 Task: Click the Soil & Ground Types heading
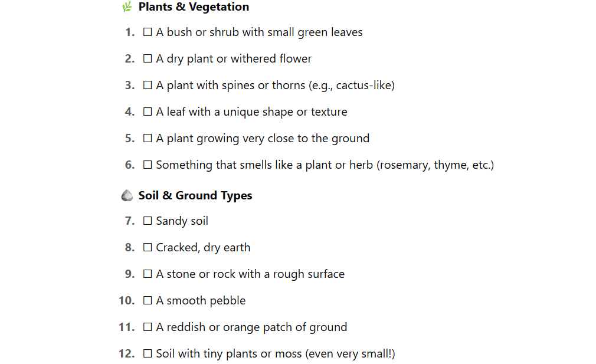pos(195,196)
